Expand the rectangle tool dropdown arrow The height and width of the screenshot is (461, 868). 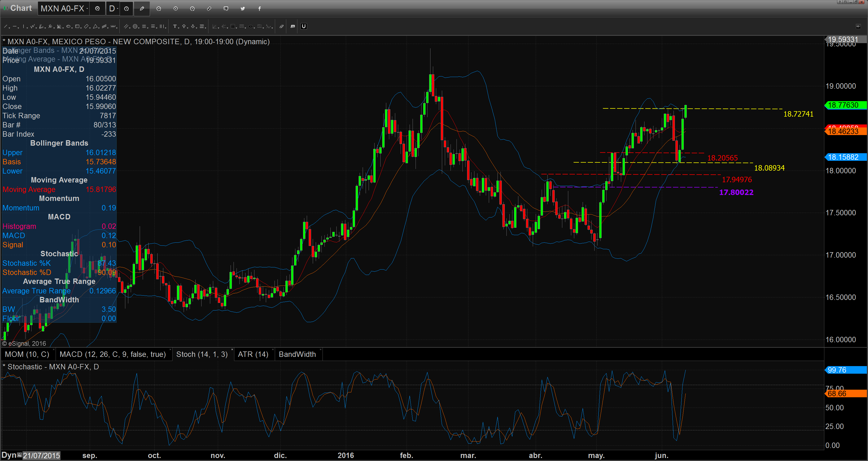[x=81, y=28]
